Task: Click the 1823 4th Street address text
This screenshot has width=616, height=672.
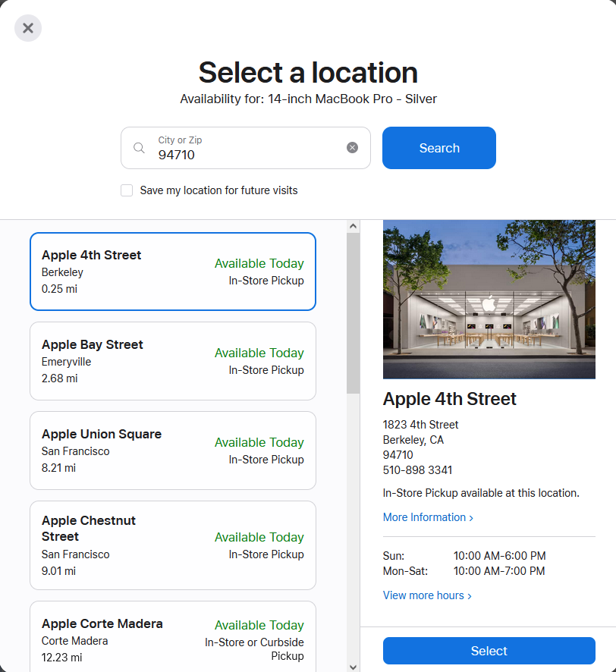Action: click(420, 425)
